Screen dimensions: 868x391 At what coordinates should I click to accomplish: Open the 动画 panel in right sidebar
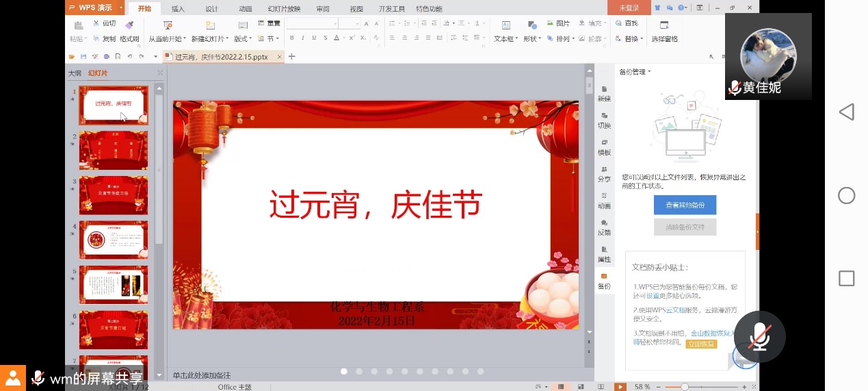[x=604, y=200]
